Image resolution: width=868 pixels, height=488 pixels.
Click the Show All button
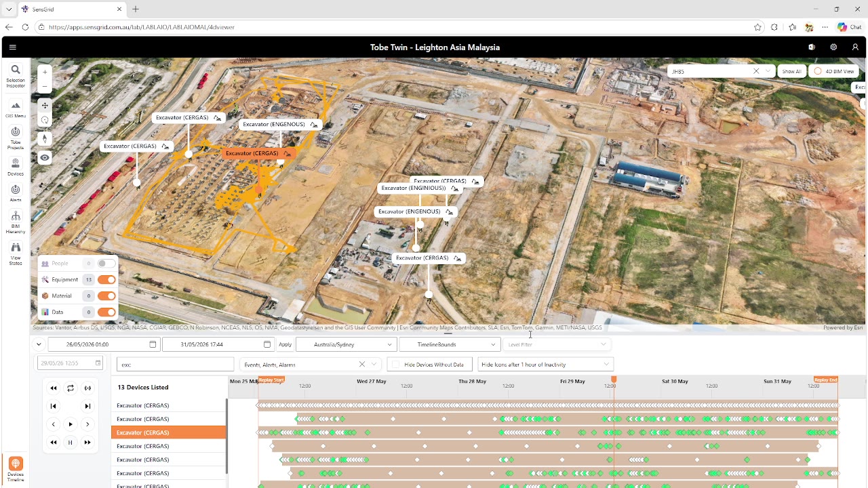click(791, 71)
